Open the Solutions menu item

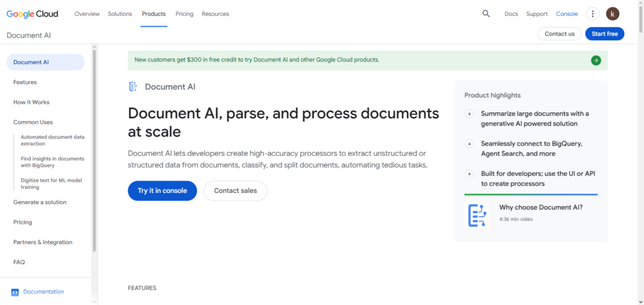click(120, 14)
